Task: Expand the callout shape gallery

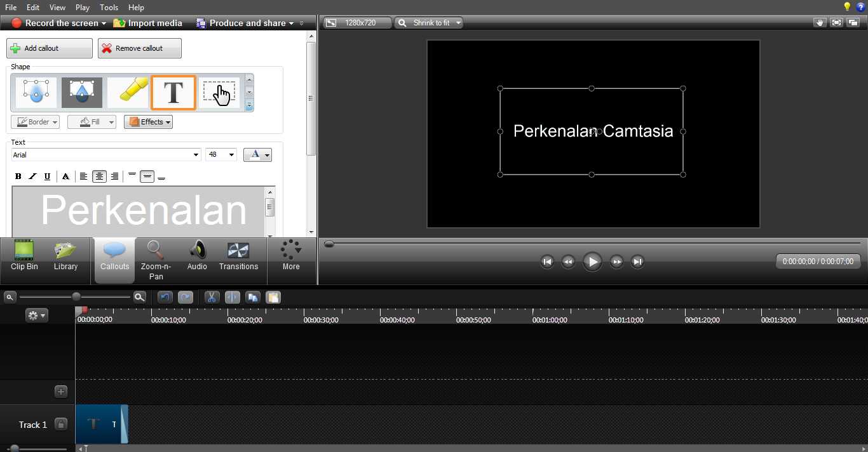Action: [249, 106]
